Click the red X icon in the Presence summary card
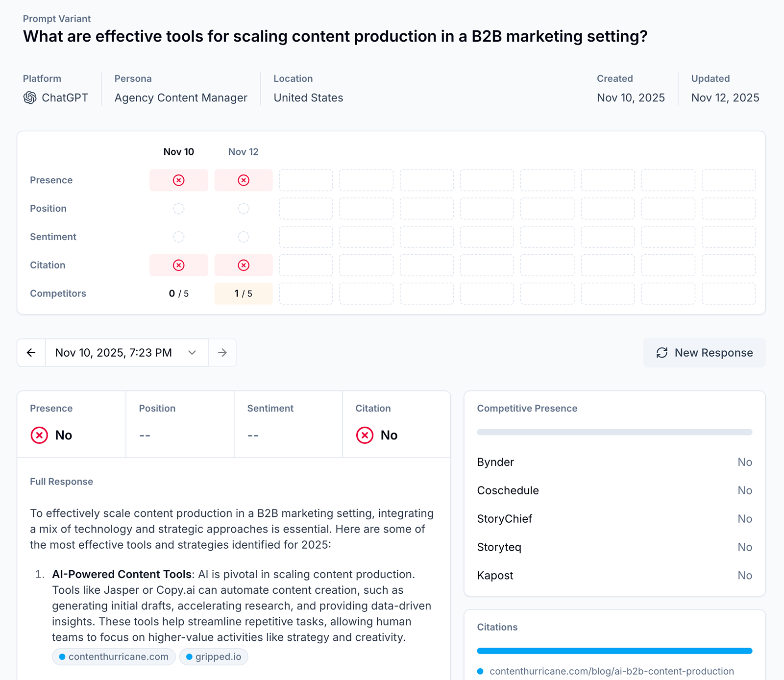784x680 pixels. (x=39, y=435)
